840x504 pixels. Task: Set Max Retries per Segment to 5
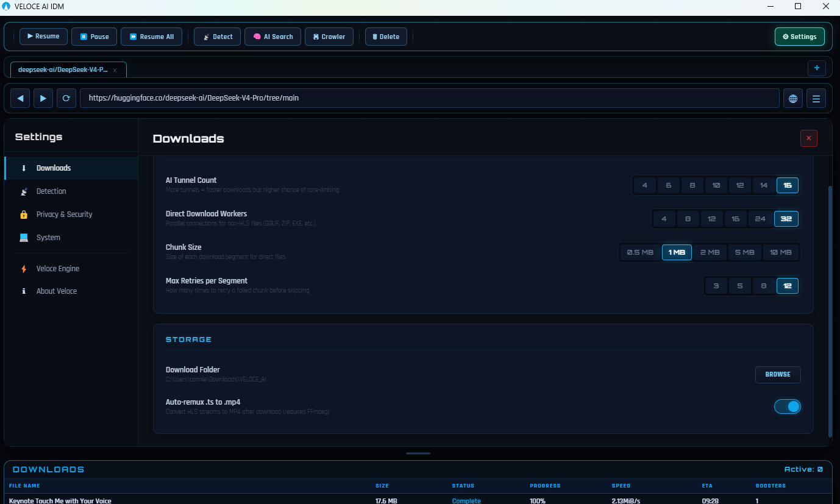pyautogui.click(x=740, y=286)
